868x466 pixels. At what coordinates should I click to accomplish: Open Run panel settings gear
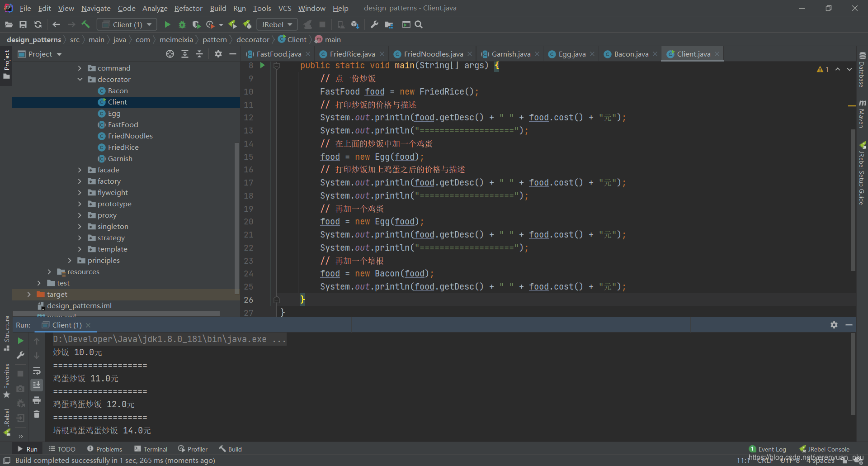pyautogui.click(x=834, y=325)
